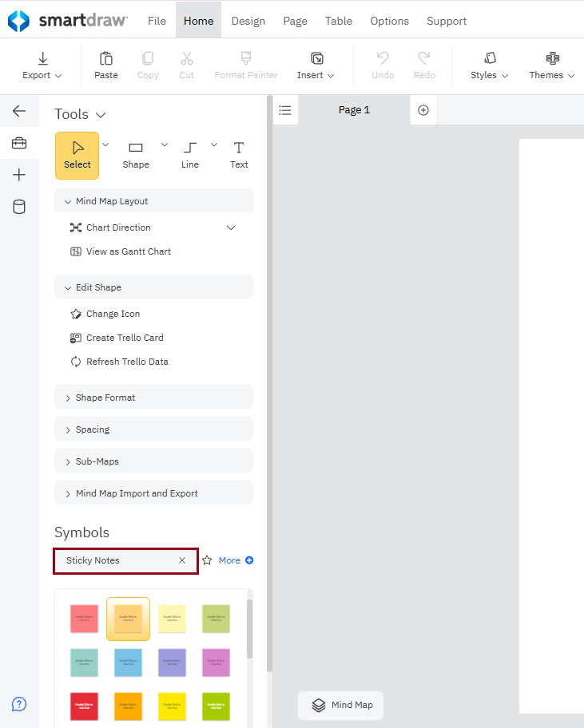Open the Chart Direction dropdown
Viewport: 584px width, 728px height.
pyautogui.click(x=231, y=227)
